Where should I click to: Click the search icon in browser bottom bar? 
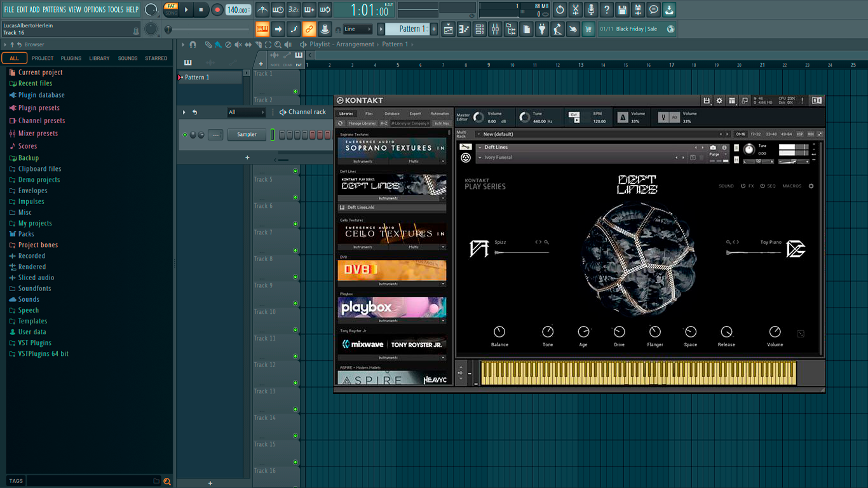[167, 481]
